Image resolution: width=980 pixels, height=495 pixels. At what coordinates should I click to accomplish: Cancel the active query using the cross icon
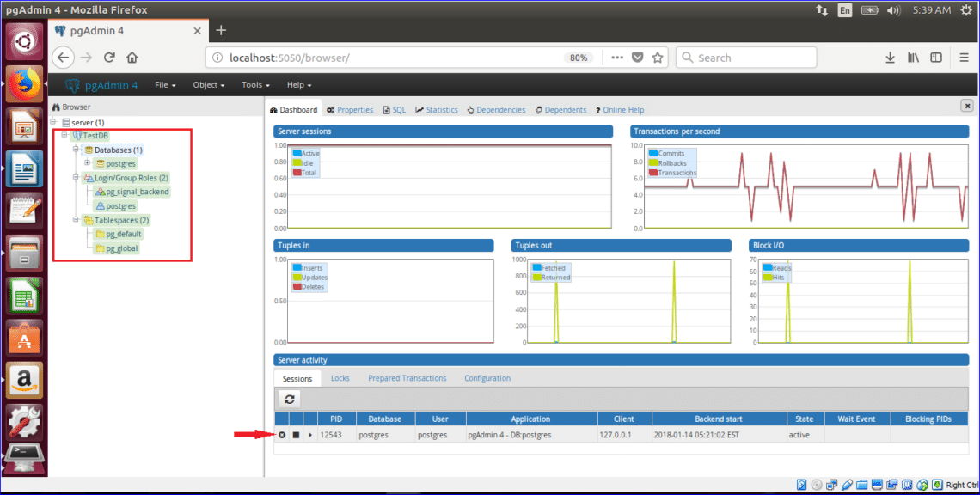(282, 435)
